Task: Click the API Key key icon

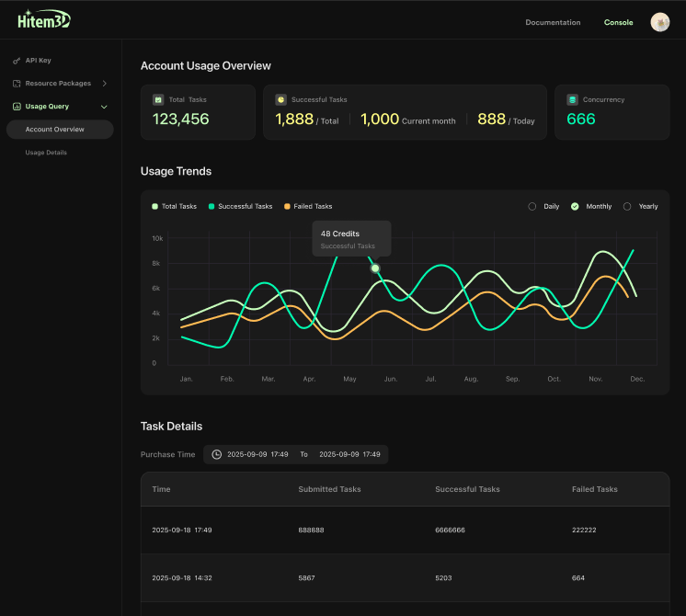Action: (17, 61)
